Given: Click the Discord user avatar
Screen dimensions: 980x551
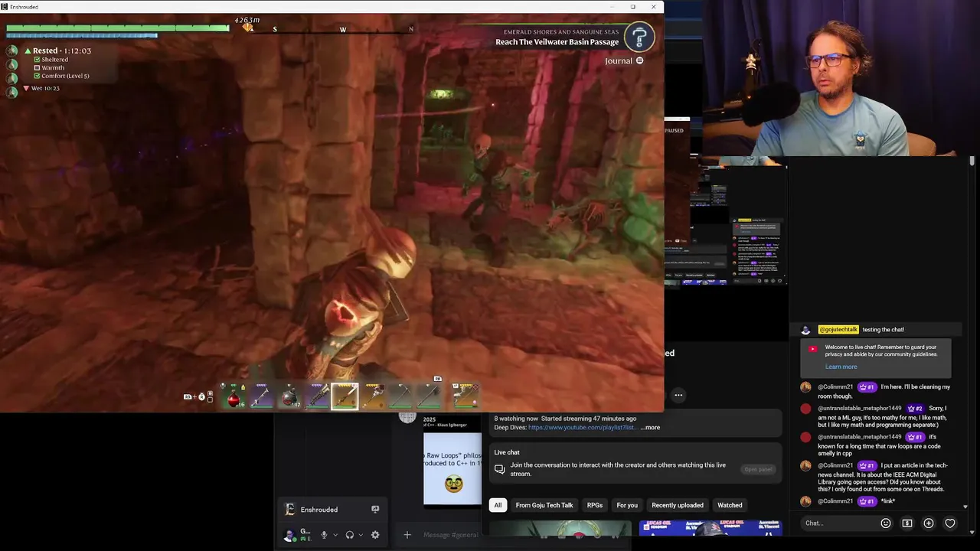Looking at the screenshot, I should tap(289, 536).
